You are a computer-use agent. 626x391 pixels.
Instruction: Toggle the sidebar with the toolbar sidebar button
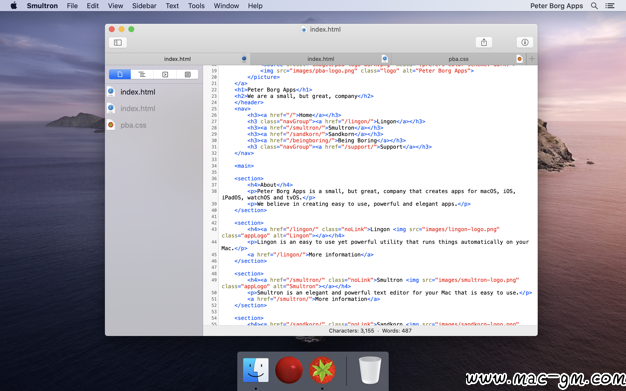click(x=118, y=42)
